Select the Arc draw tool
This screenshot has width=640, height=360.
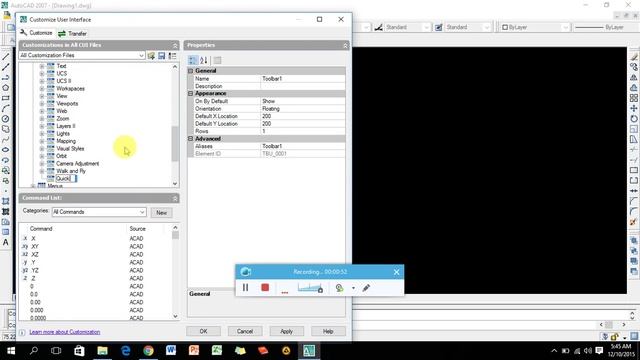pyautogui.click(x=6, y=109)
